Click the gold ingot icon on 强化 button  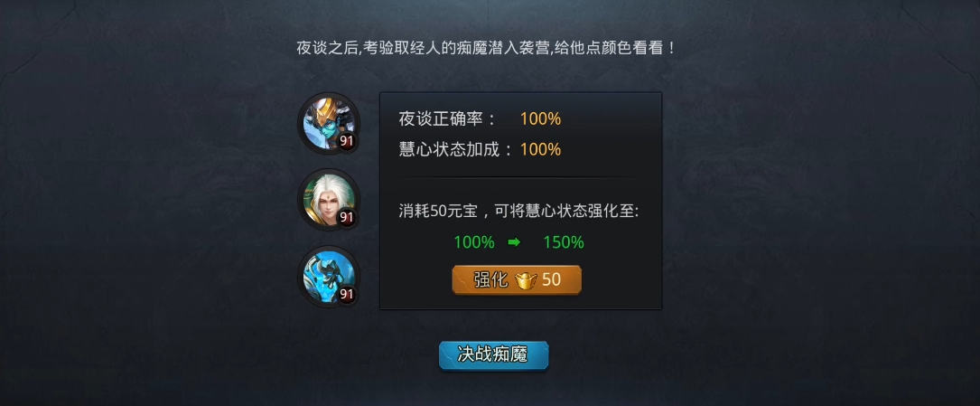[x=526, y=279]
